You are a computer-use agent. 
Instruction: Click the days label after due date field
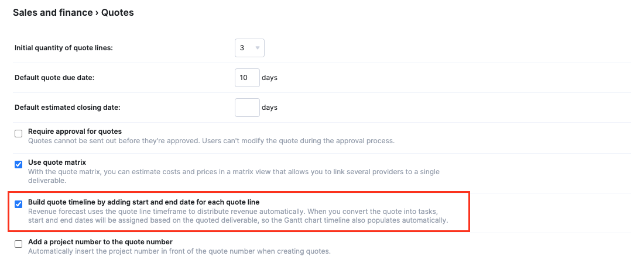click(269, 78)
